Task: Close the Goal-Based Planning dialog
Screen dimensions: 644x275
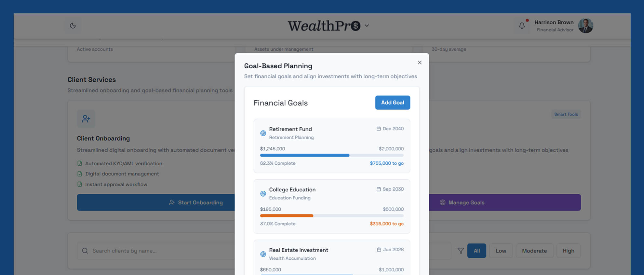Action: 420,62
